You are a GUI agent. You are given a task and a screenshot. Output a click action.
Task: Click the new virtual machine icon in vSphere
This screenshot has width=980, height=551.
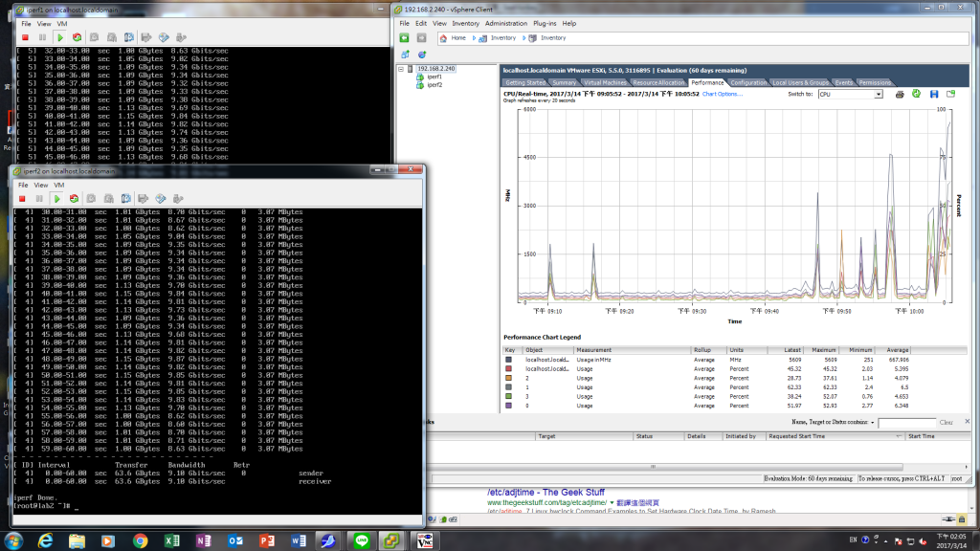click(405, 55)
